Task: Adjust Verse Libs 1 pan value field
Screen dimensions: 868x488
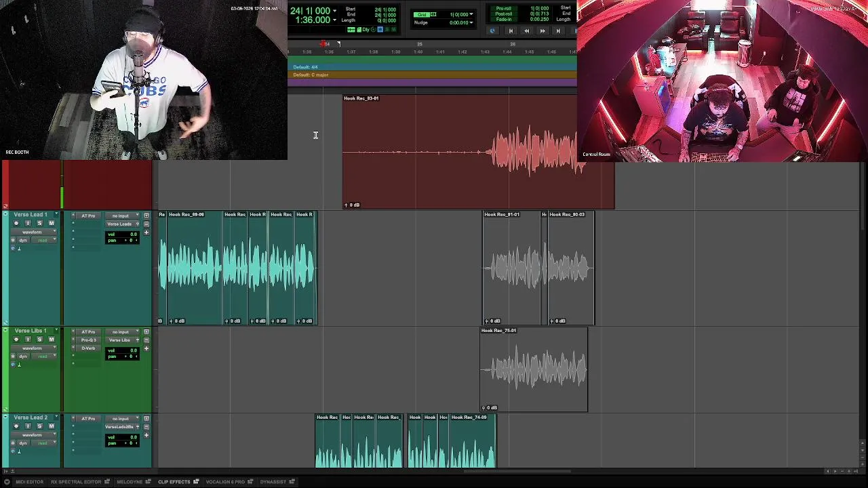Action: (x=122, y=357)
